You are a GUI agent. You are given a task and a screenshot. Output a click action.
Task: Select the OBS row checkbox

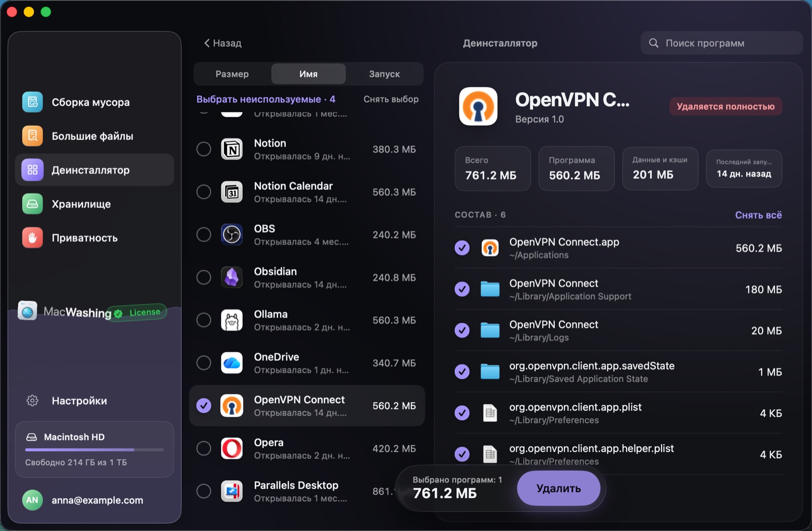[204, 234]
